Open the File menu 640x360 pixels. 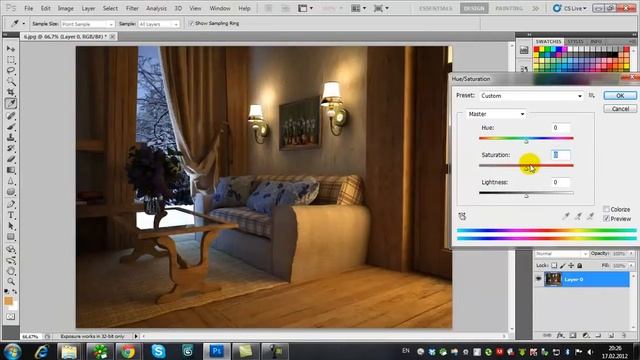tap(29, 8)
